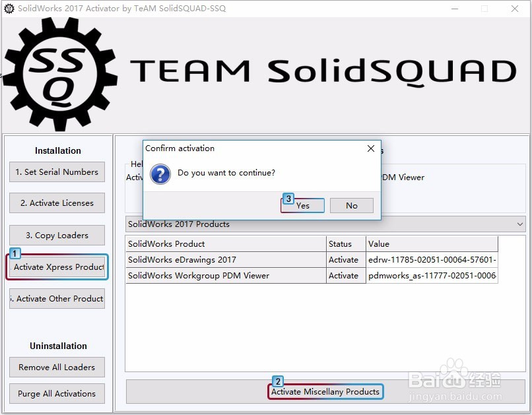Minimize the SolidWorks Activator window
This screenshot has height=415, width=532.
click(455, 9)
